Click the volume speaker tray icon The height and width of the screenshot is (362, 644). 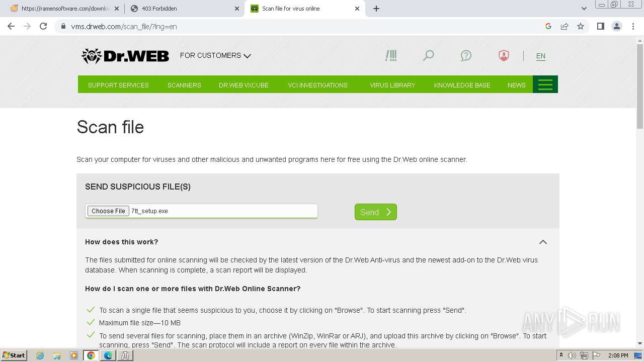point(572,355)
